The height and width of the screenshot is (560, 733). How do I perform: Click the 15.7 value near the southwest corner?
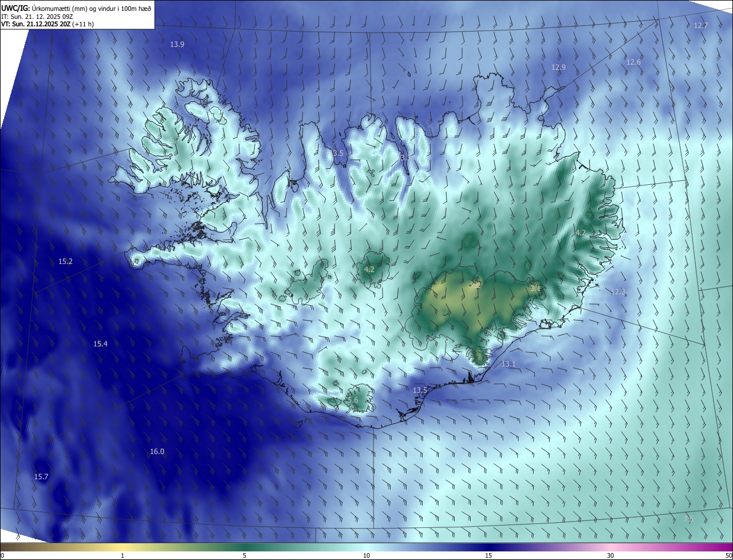click(41, 476)
